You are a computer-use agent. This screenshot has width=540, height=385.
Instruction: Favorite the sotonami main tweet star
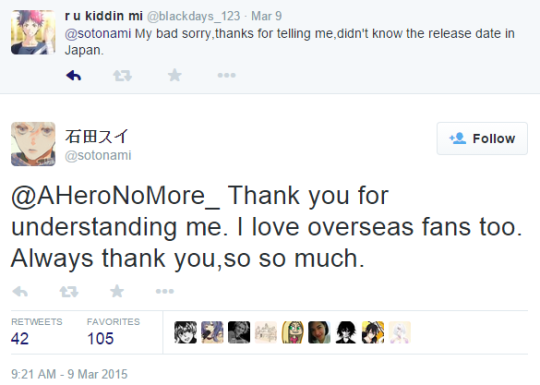[x=117, y=291]
